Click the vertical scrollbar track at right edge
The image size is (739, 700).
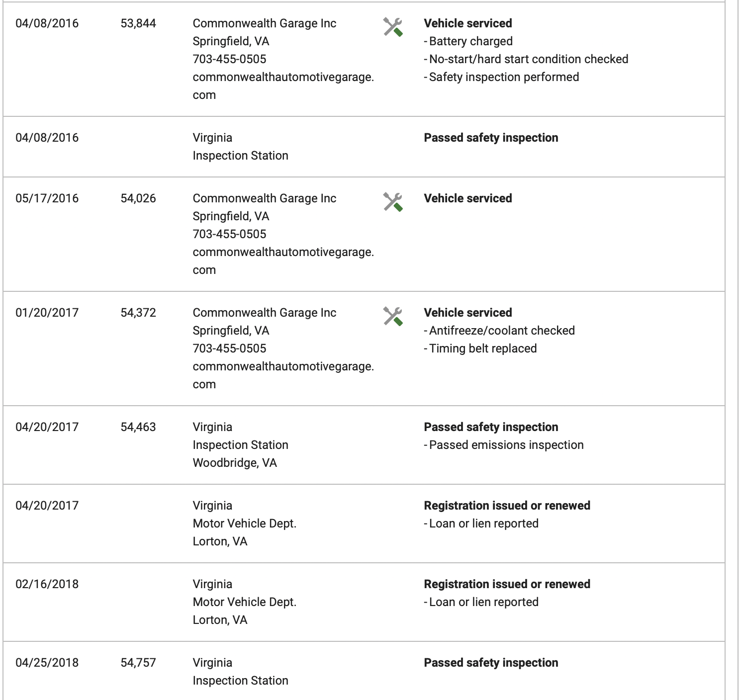732,350
